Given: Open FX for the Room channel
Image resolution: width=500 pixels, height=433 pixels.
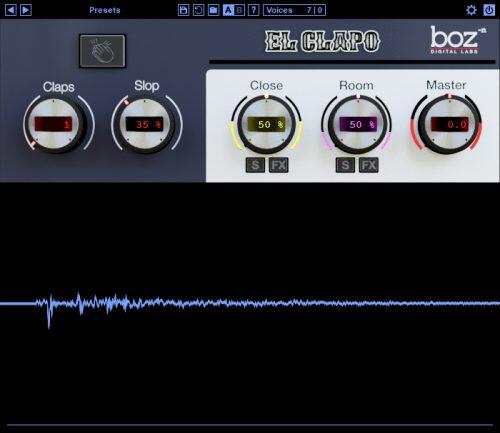Looking at the screenshot, I should (369, 165).
